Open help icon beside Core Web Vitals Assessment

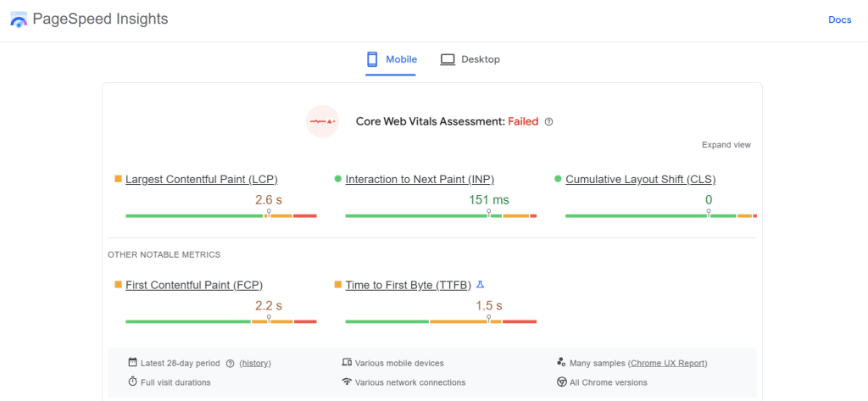[x=548, y=122]
